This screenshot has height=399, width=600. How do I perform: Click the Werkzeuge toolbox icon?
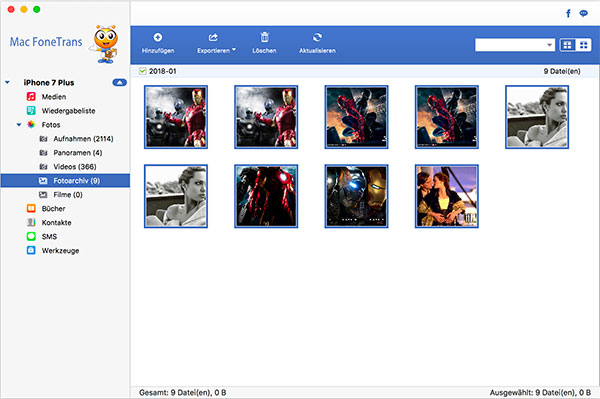click(x=31, y=250)
